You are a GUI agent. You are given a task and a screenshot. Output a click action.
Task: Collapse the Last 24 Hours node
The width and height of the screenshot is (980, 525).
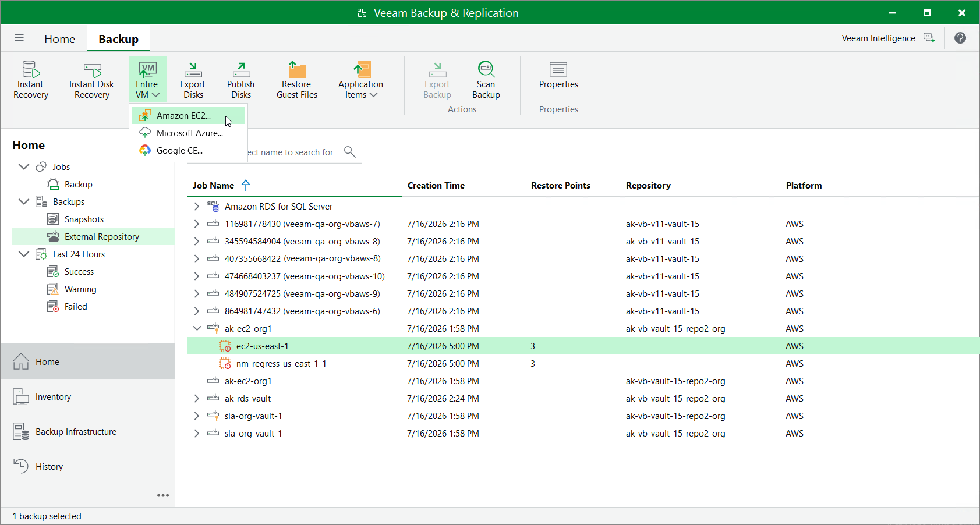(24, 254)
